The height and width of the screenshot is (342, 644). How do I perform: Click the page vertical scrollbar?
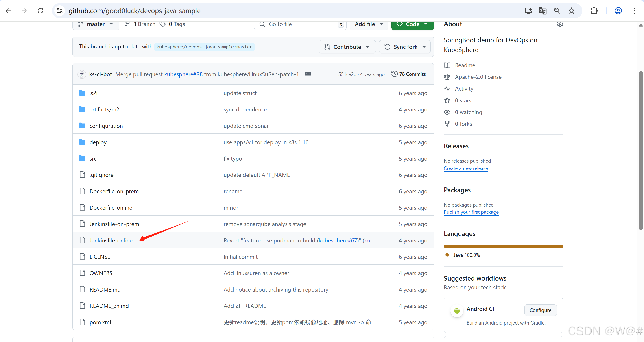pos(640,150)
